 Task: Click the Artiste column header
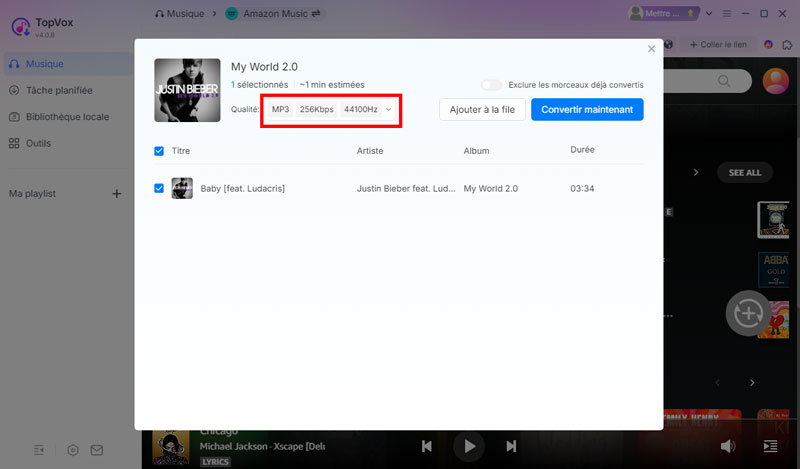tap(370, 151)
